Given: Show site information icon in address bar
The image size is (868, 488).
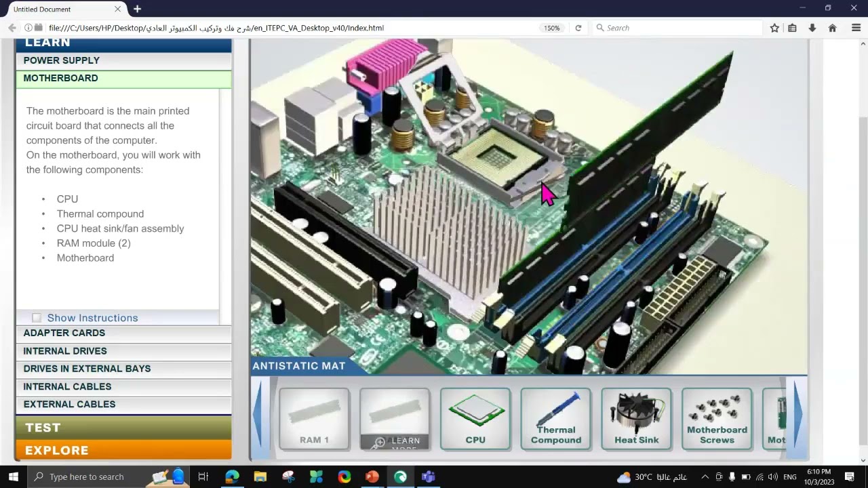Looking at the screenshot, I should (x=28, y=28).
